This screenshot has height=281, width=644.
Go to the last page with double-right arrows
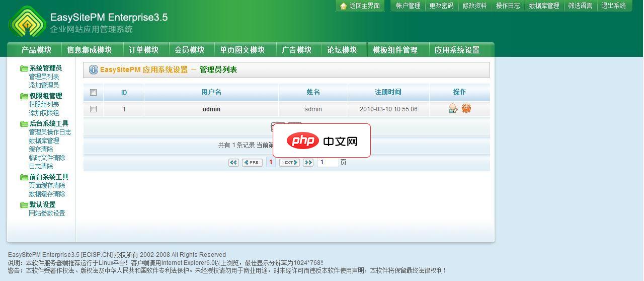(x=308, y=163)
